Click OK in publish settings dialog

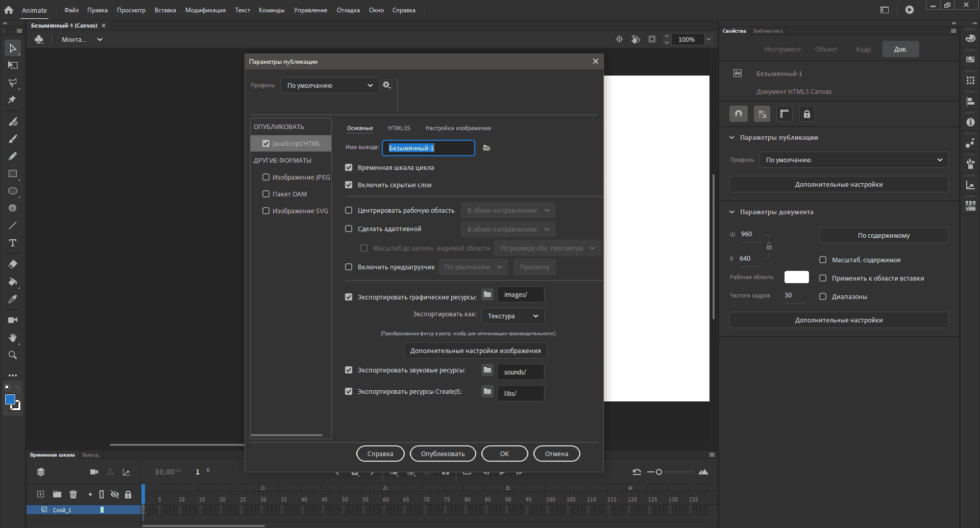pyautogui.click(x=505, y=454)
